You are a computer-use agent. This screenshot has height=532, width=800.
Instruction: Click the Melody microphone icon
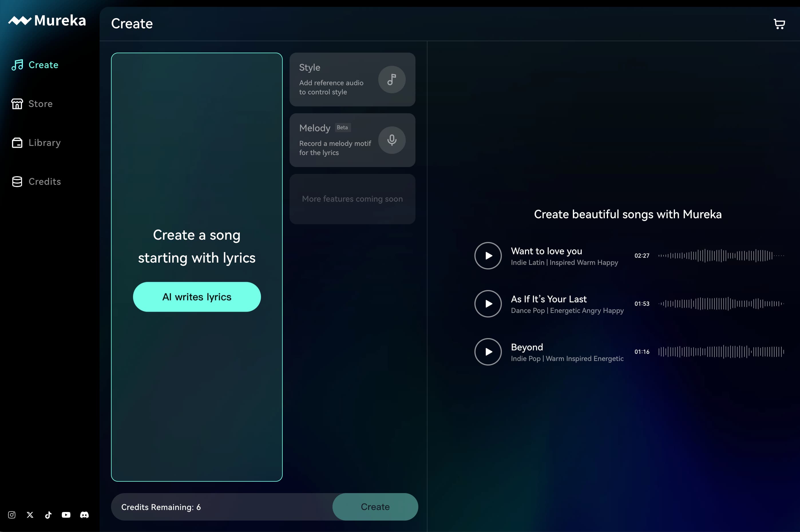pyautogui.click(x=392, y=140)
